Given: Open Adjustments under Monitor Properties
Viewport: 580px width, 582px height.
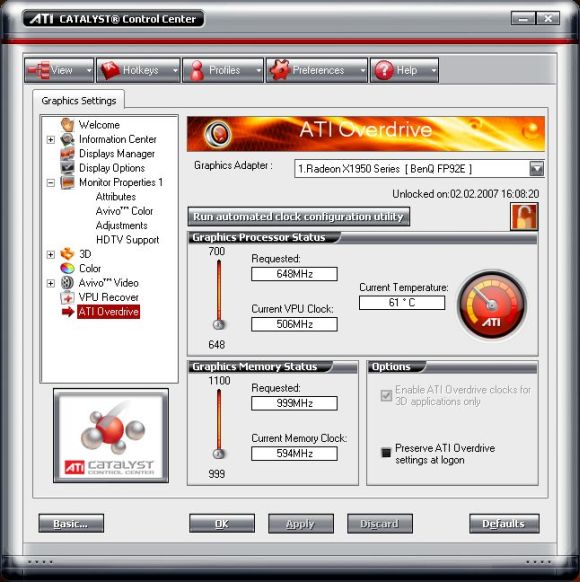Looking at the screenshot, I should point(121,225).
